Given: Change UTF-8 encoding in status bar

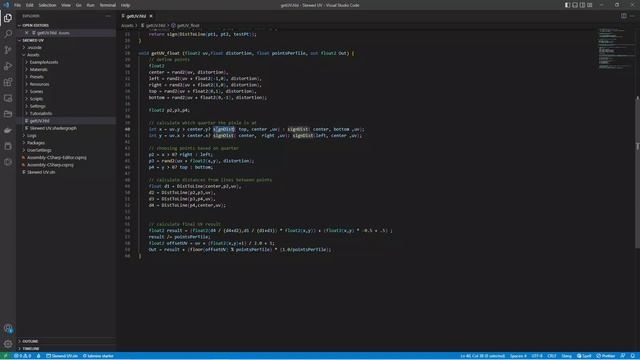Looking at the screenshot, I should pyautogui.click(x=537, y=356).
